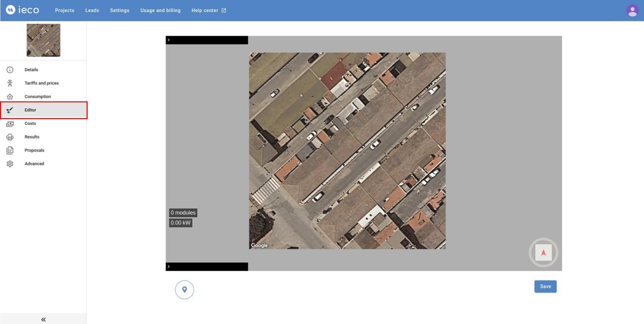This screenshot has height=324, width=644.
Task: Go to Settings in top bar
Action: (120, 11)
